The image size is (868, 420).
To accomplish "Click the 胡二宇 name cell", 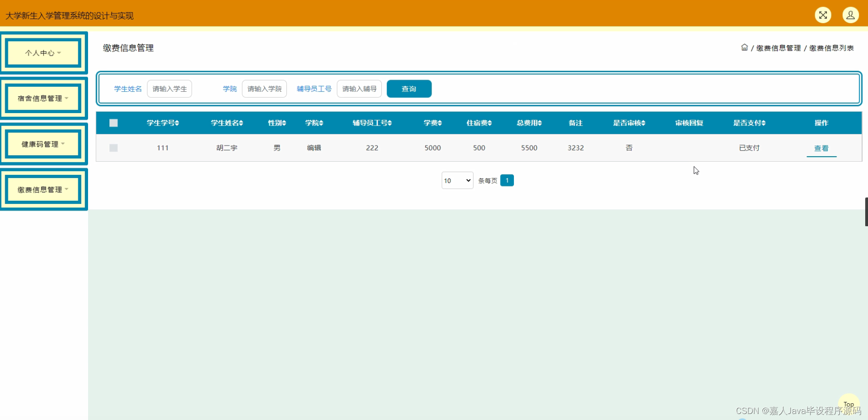I will [x=227, y=148].
